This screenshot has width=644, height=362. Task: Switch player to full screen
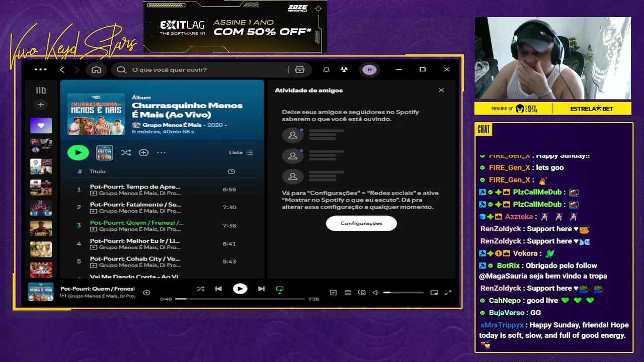pyautogui.click(x=448, y=293)
